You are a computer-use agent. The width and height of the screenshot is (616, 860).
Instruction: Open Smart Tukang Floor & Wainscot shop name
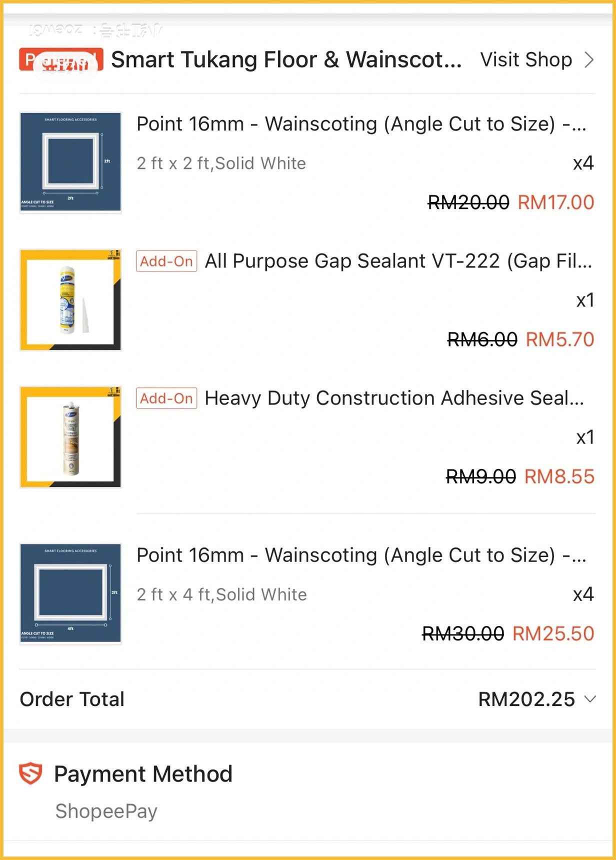(x=286, y=60)
